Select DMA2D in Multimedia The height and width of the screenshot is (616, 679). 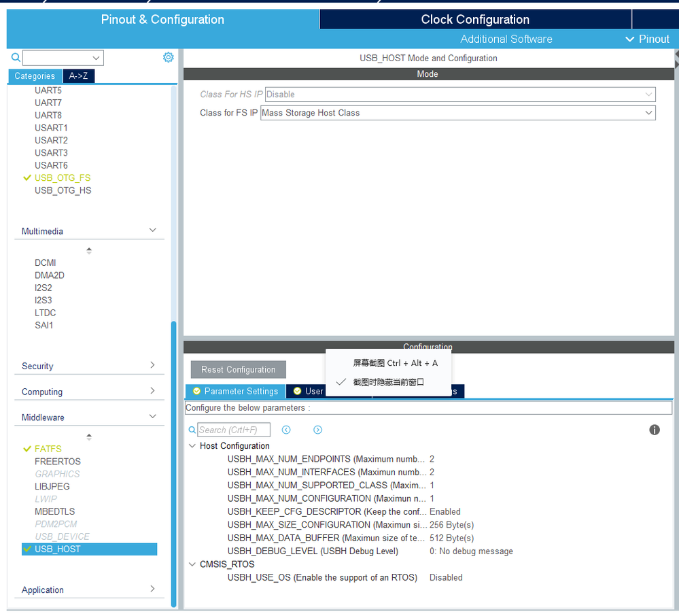(x=50, y=275)
